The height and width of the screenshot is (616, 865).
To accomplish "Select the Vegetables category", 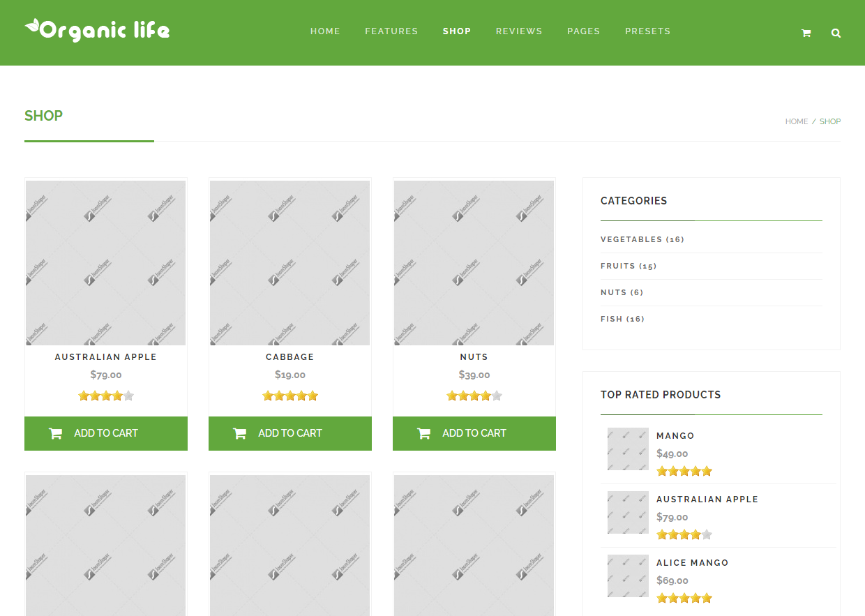I will [x=642, y=239].
